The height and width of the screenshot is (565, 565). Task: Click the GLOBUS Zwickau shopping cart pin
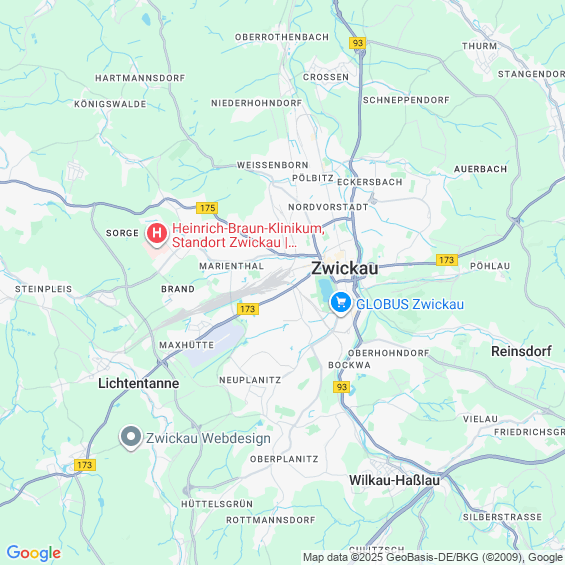coord(341,303)
